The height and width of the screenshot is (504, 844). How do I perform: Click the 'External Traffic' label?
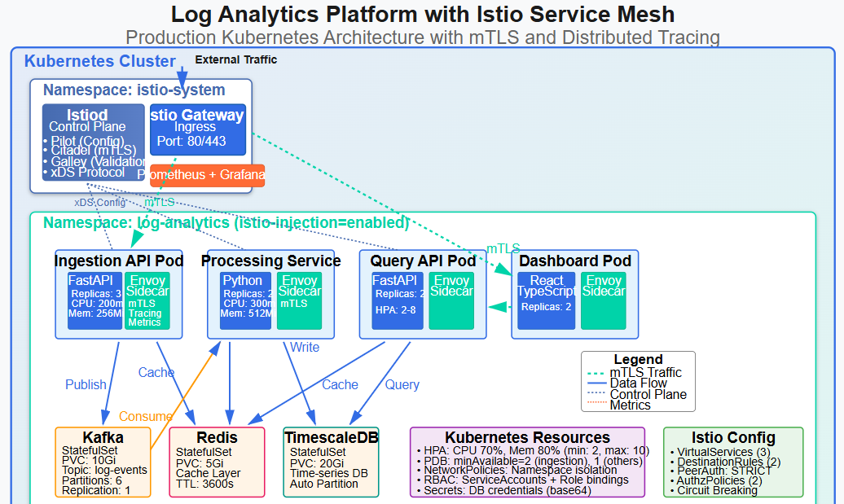pos(235,59)
